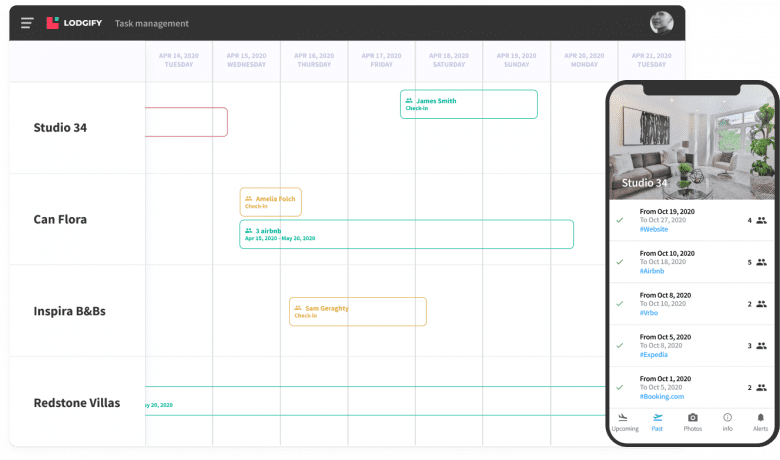Open the Photos camera icon on phone

tap(692, 420)
